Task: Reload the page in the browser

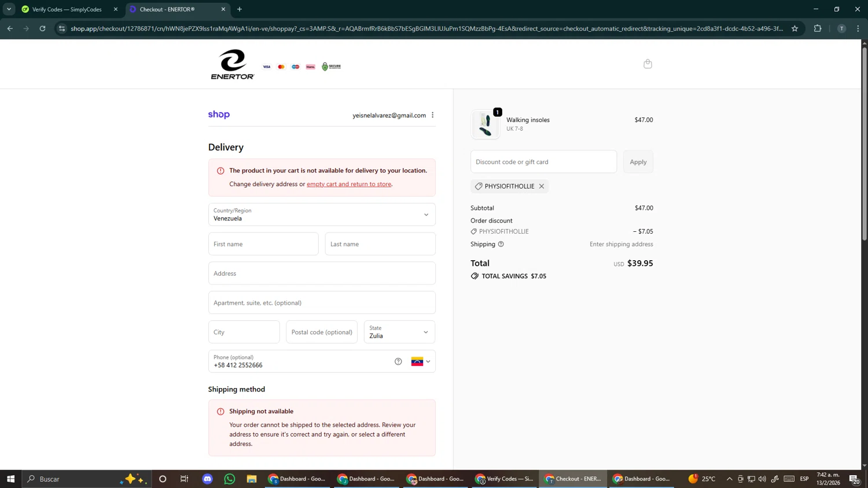Action: coord(42,28)
